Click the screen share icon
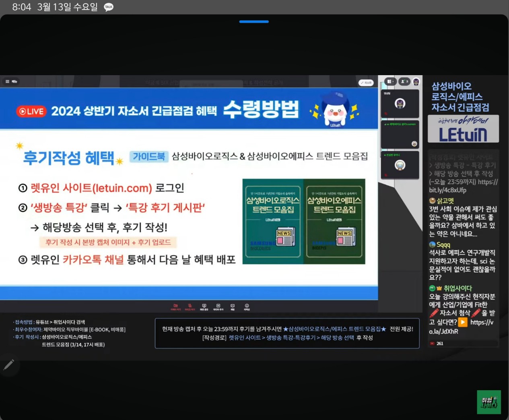509x420 pixels. 204,307
